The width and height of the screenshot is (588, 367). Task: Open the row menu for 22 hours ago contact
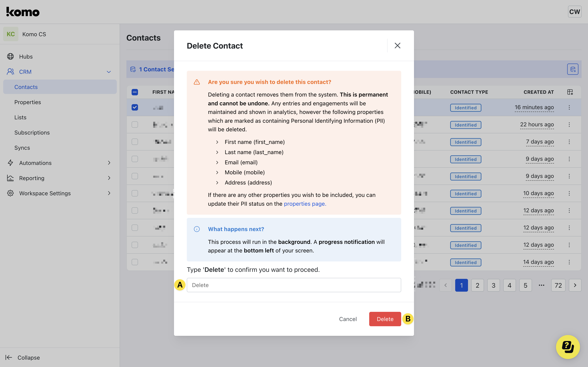[569, 125]
